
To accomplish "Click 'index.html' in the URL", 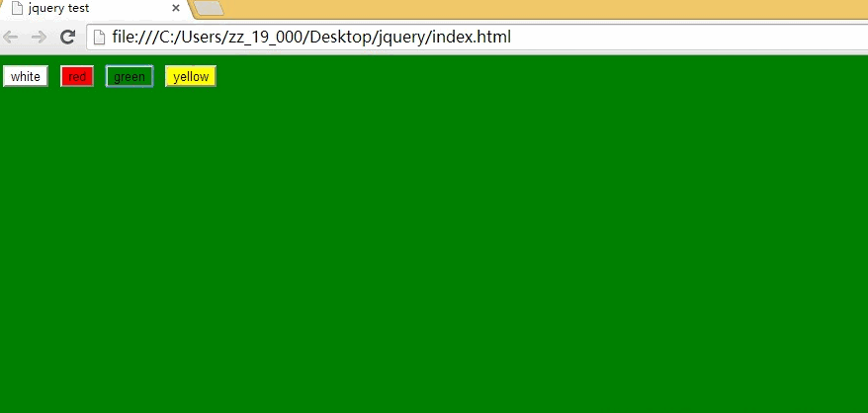I will 472,38.
